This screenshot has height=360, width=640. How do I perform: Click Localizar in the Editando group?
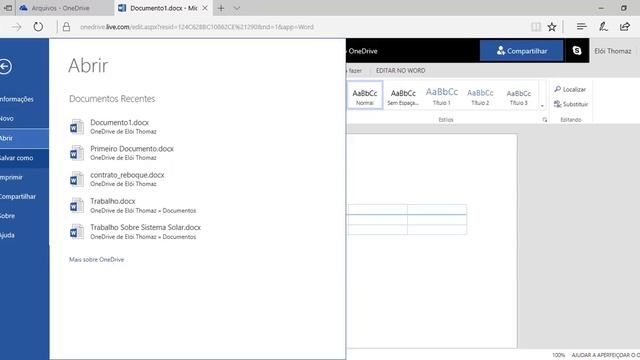[x=570, y=89]
